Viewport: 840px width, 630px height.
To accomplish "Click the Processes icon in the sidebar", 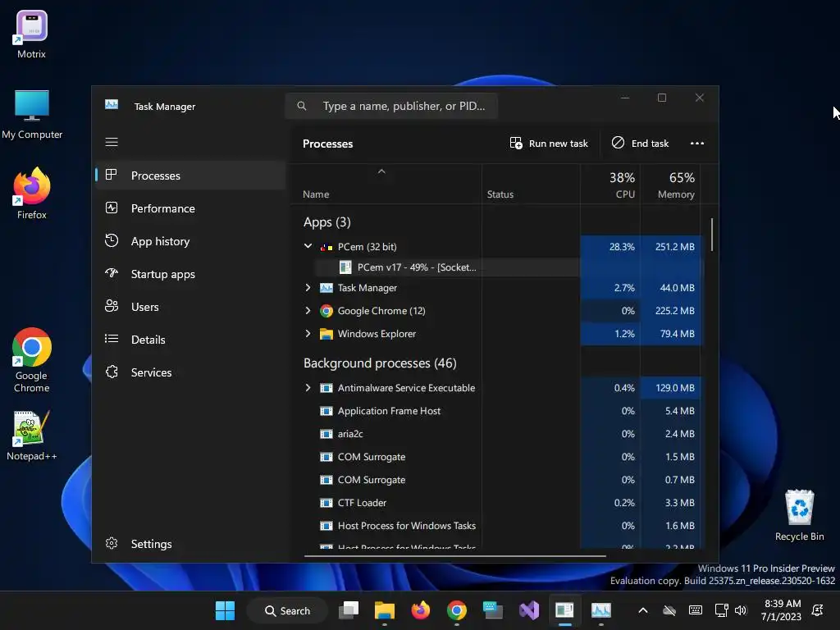I will (x=112, y=175).
